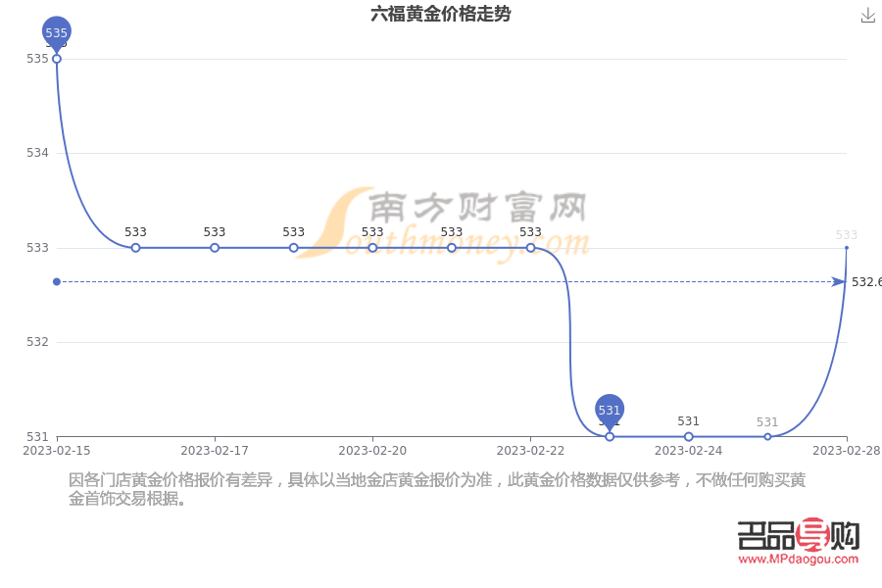Click x-axis label 2023-02-20
The height and width of the screenshot is (588, 882).
point(372,451)
